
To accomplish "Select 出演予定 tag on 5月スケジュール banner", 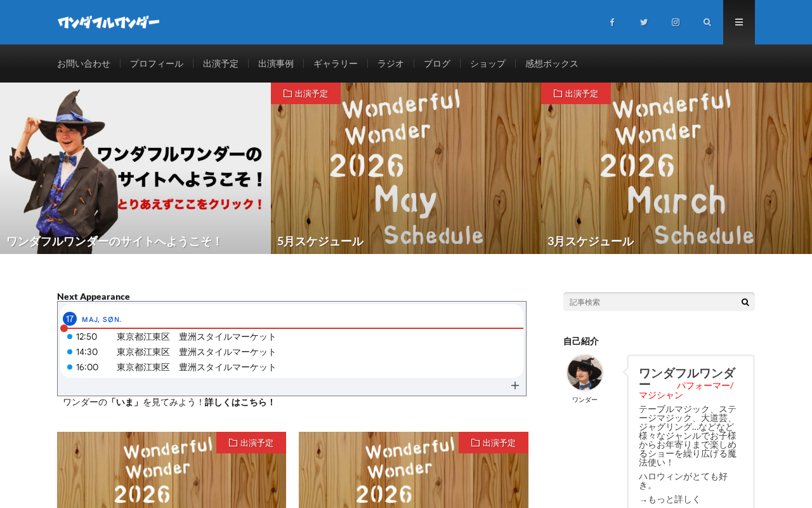I will tap(306, 93).
